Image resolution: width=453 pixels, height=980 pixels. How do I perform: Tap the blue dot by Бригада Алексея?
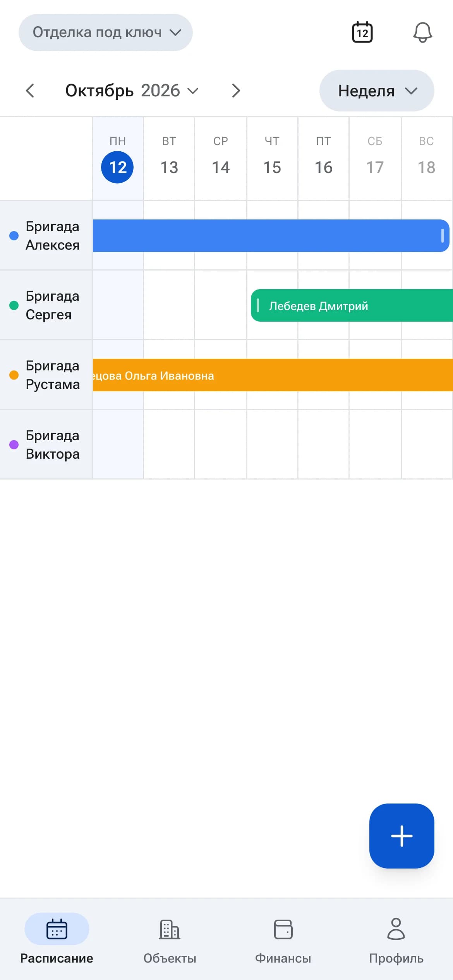tap(14, 236)
